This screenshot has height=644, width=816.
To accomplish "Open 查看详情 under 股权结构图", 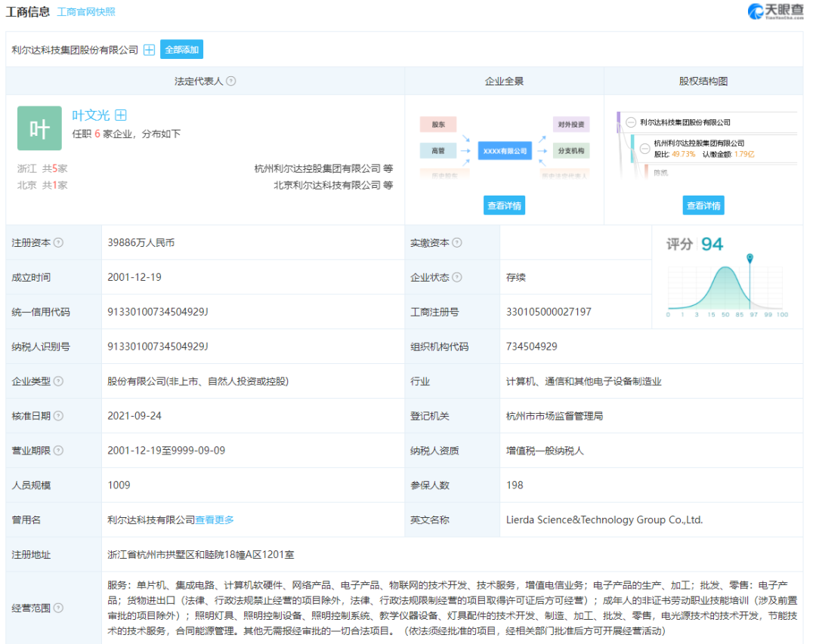I will click(x=703, y=205).
